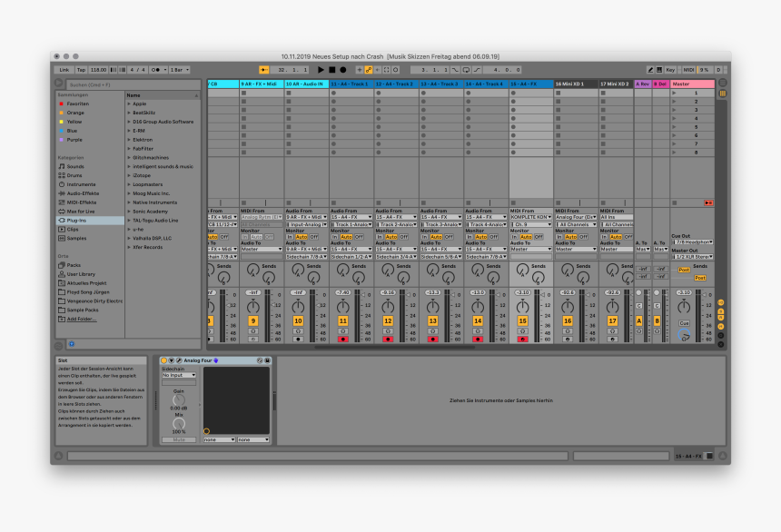The height and width of the screenshot is (532, 781).
Task: Expand the Native Instruments folder
Action: pyautogui.click(x=129, y=202)
